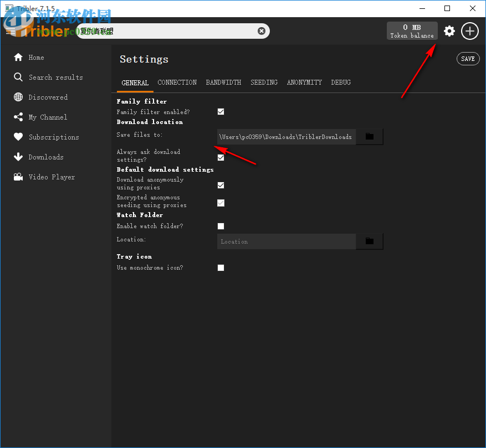Switch to the ANONYMITY tab

click(x=304, y=83)
